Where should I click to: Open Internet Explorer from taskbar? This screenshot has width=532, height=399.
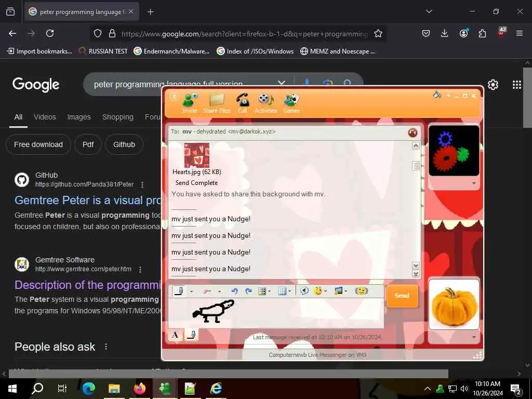216,388
